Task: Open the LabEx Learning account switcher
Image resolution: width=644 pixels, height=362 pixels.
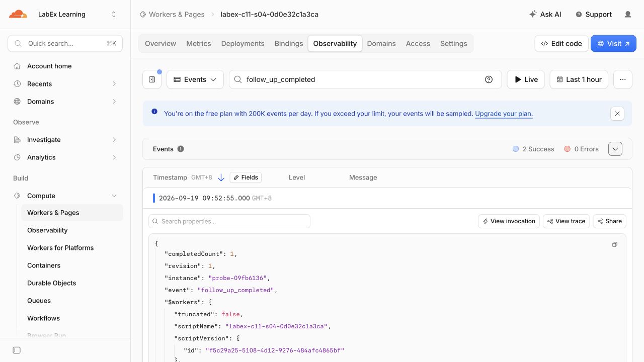Action: click(77, 15)
